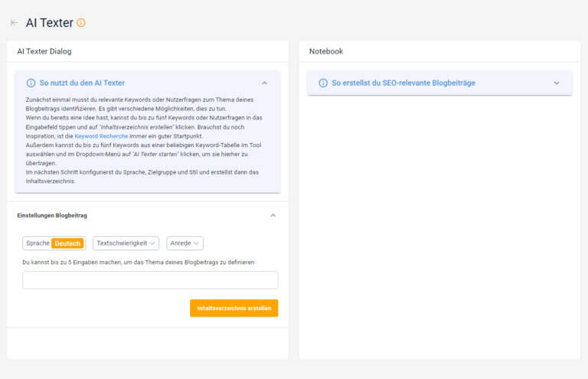Click the 'So nutzt du den AI Texter' heading
The image size is (588, 379).
82,83
